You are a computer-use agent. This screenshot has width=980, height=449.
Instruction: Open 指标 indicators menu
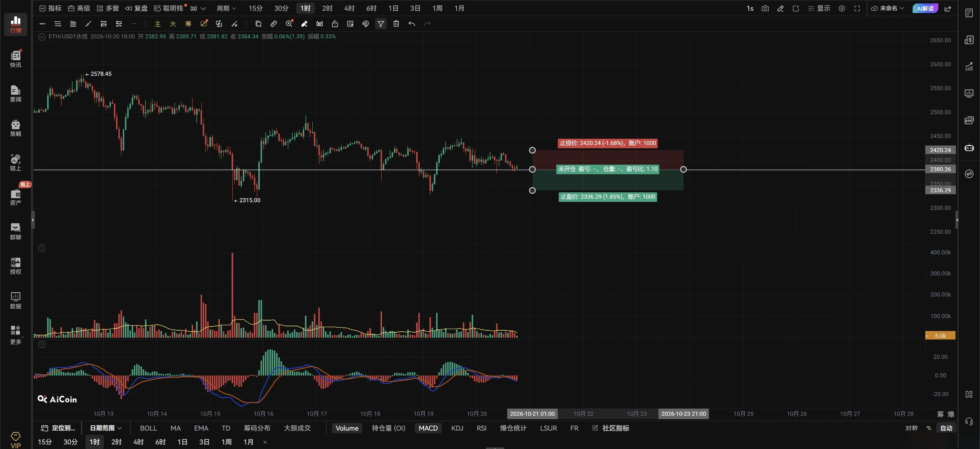coord(51,8)
